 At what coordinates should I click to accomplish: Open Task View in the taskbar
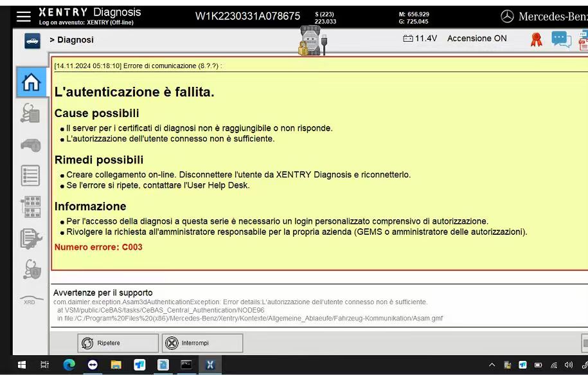pos(44,365)
